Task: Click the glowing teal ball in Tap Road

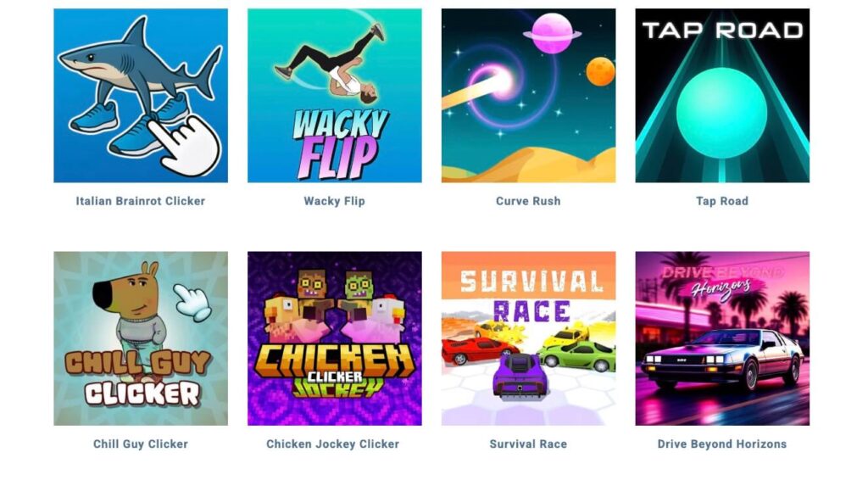Action: (x=722, y=114)
